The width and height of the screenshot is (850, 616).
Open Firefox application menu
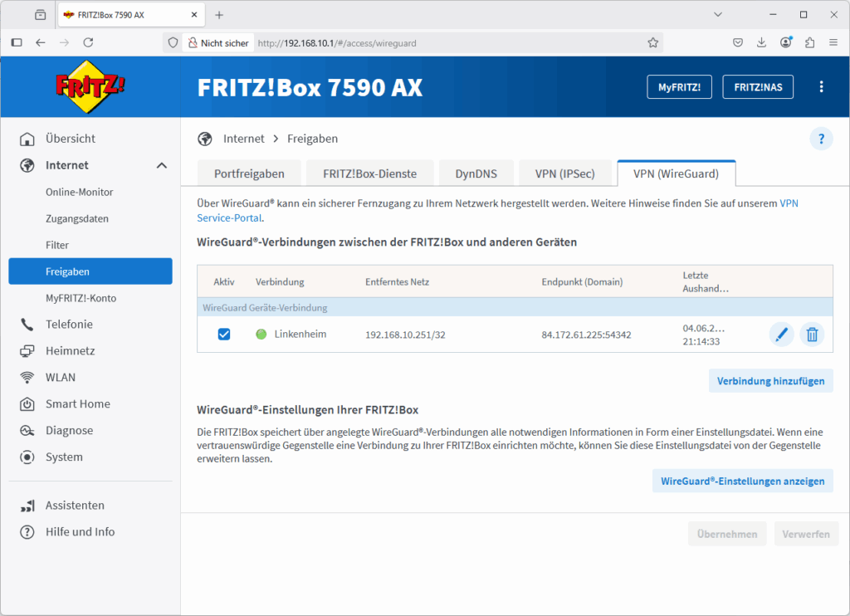[833, 42]
